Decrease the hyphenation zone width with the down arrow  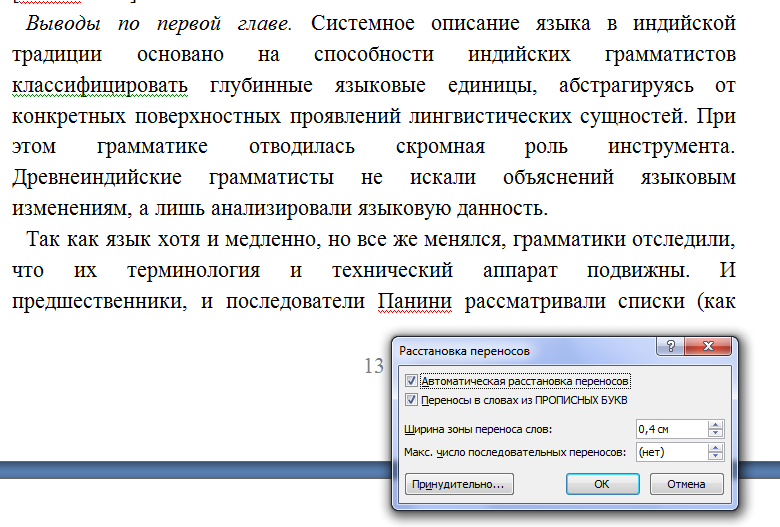point(715,433)
